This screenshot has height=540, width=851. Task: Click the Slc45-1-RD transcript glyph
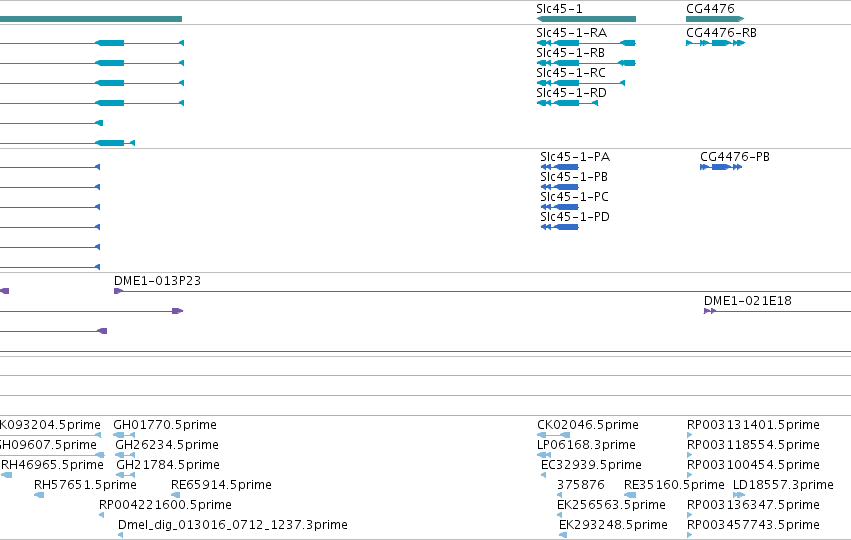567,103
